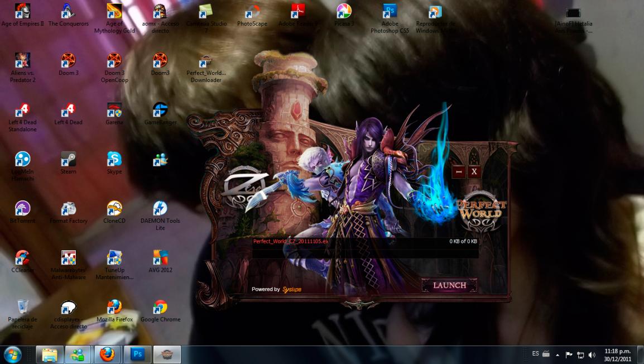
Task: Switch to Messenger on the taskbar
Action: coord(78,354)
